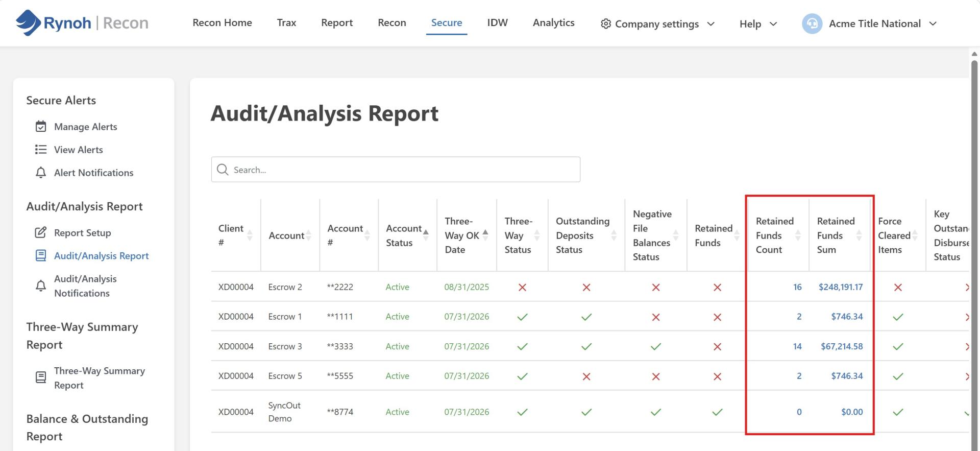This screenshot has width=980, height=451.
Task: Expand the Acme Title National account menu
Action: (933, 23)
